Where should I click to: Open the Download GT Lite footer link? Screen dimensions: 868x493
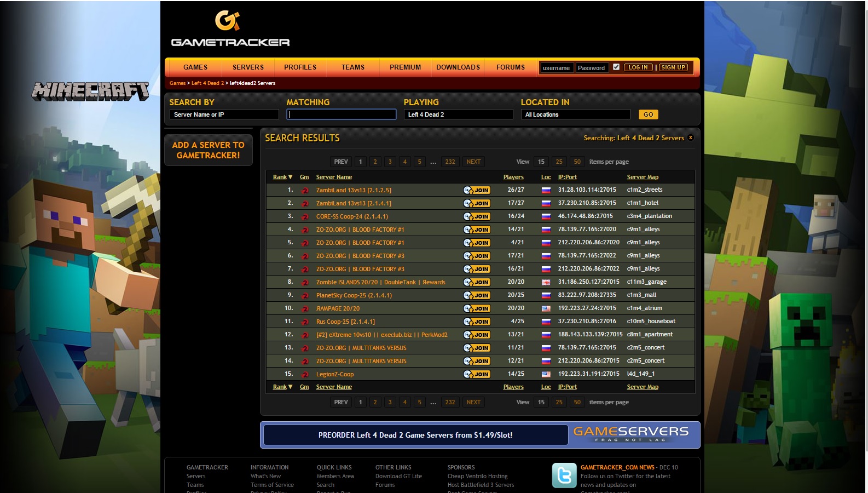click(x=398, y=476)
